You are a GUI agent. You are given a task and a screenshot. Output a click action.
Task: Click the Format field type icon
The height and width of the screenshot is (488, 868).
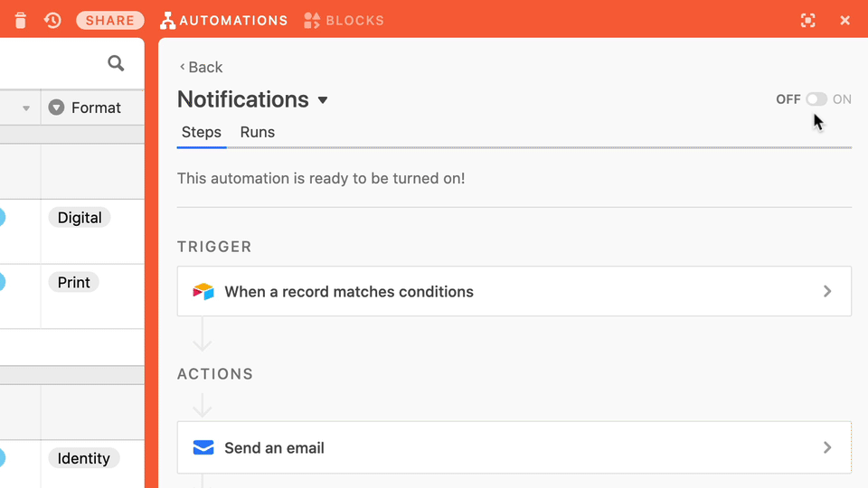coord(56,108)
